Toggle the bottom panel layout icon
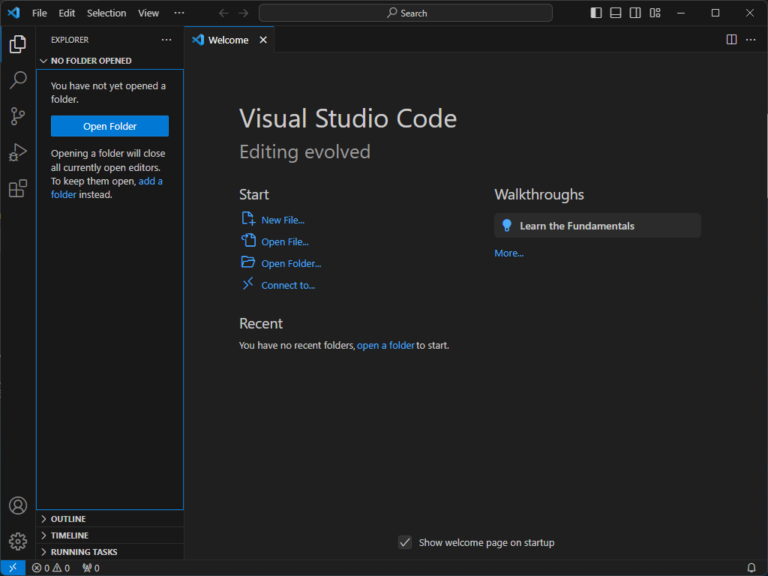The image size is (768, 576). pos(616,13)
